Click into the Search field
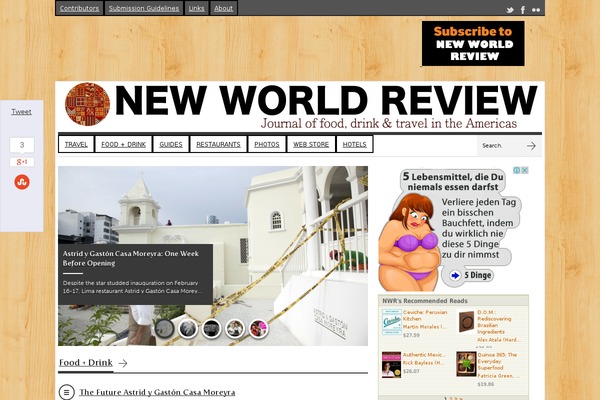The image size is (600, 400). pos(502,145)
